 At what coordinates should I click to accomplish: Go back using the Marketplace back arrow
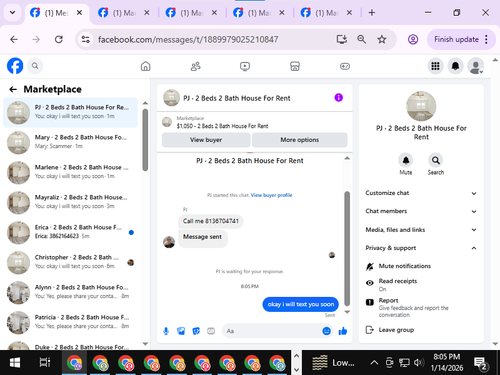[13, 89]
